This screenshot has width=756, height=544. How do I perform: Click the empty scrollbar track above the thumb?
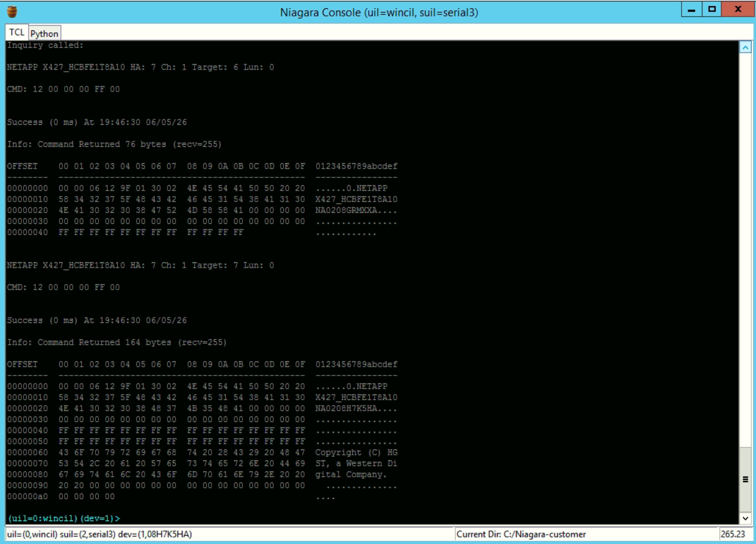(x=745, y=250)
